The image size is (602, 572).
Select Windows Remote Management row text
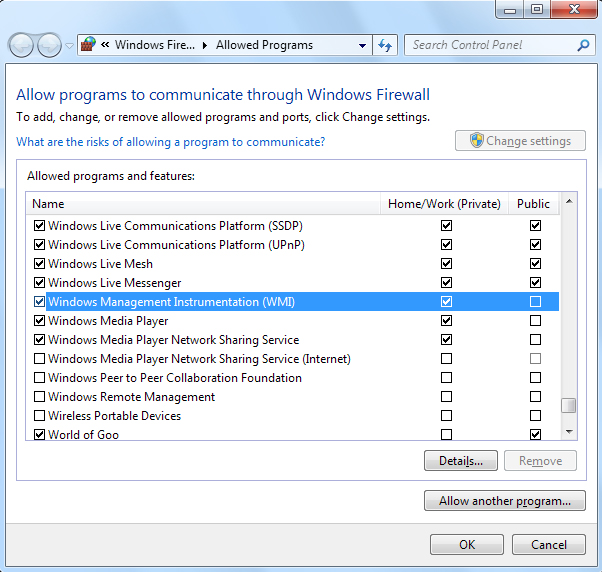tap(131, 397)
